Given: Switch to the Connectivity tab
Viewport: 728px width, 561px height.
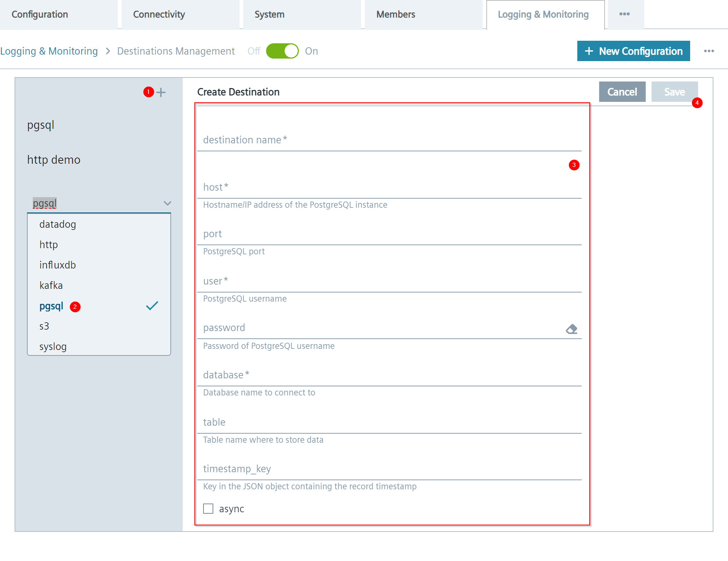Looking at the screenshot, I should (x=159, y=14).
